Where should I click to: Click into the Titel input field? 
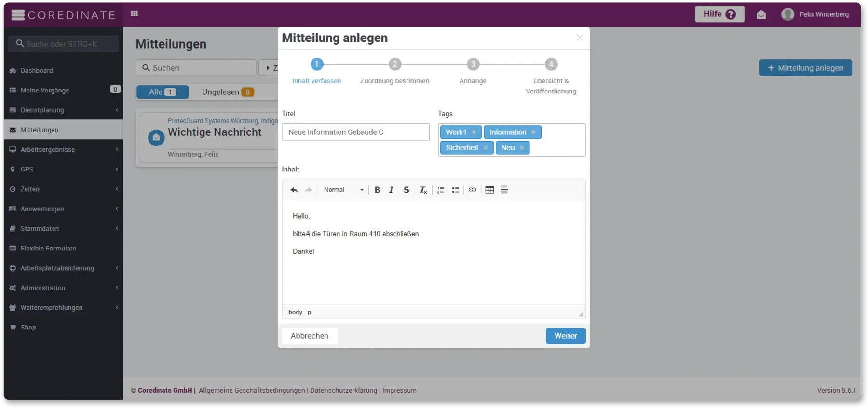tap(355, 132)
